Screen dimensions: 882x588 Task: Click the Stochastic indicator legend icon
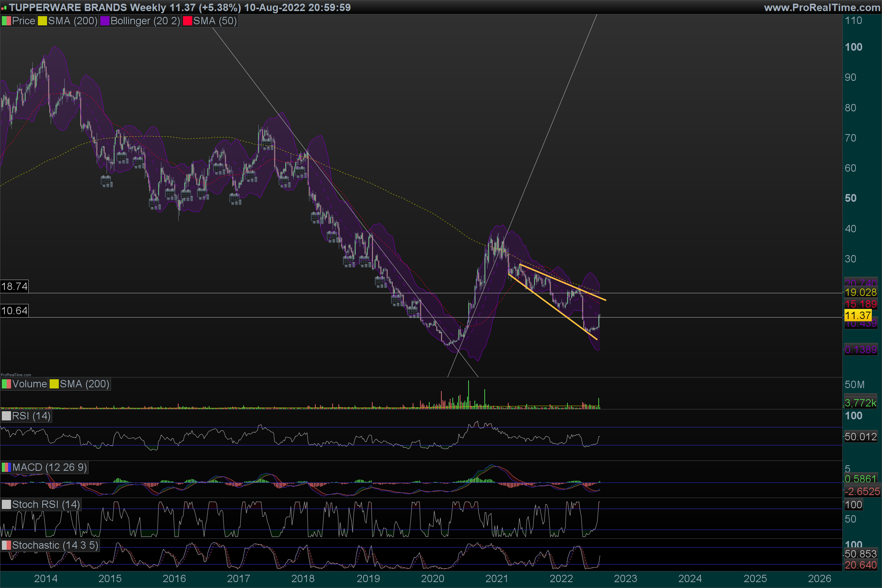click(6, 545)
